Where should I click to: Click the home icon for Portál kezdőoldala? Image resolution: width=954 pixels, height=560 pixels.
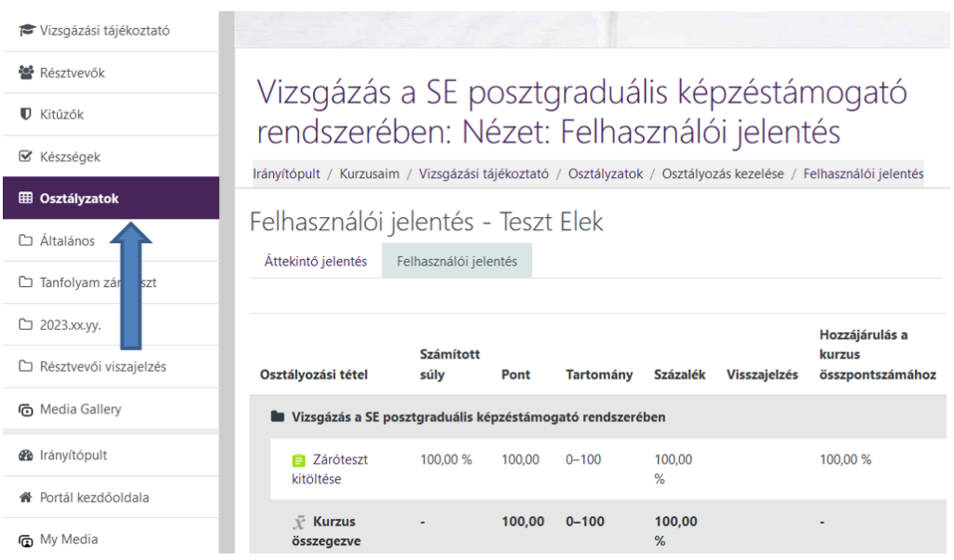(25, 497)
